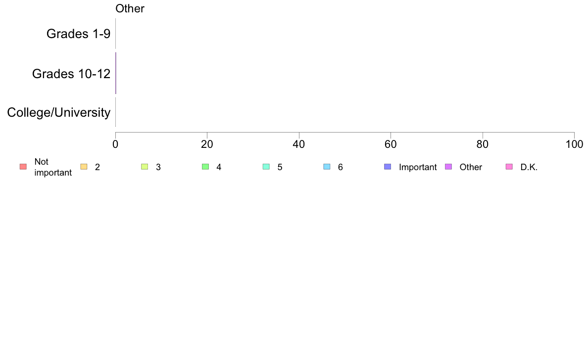Image resolution: width=588 pixels, height=364 pixels.
Task: Click the purple 'Other' legend swatch
Action: pyautogui.click(x=448, y=167)
